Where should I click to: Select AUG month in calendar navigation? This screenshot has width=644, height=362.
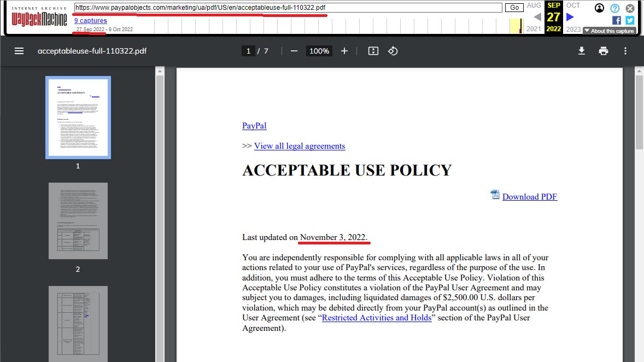click(534, 5)
